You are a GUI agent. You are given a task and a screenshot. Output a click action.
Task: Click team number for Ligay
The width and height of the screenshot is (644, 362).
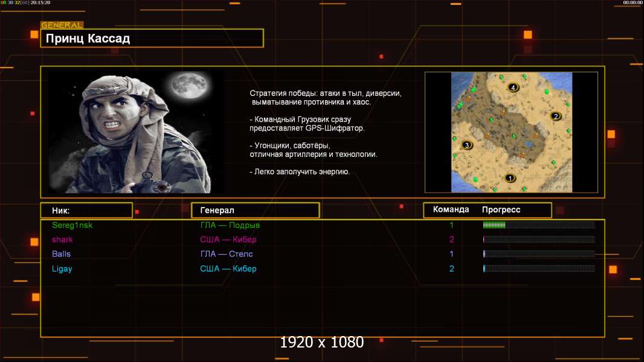452,268
